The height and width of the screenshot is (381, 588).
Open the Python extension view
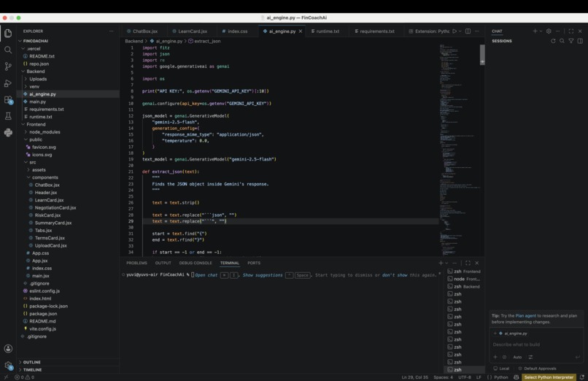click(x=8, y=133)
